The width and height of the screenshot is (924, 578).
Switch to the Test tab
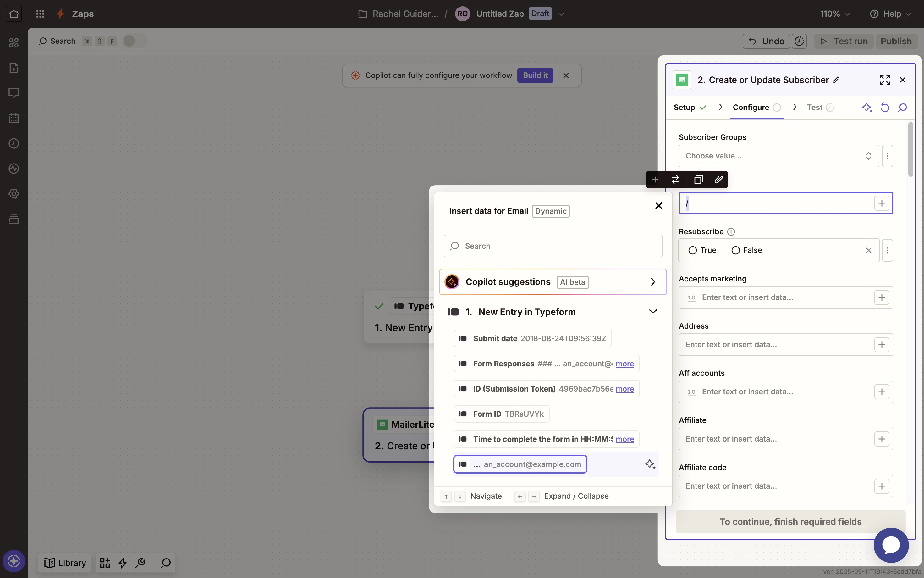click(820, 108)
